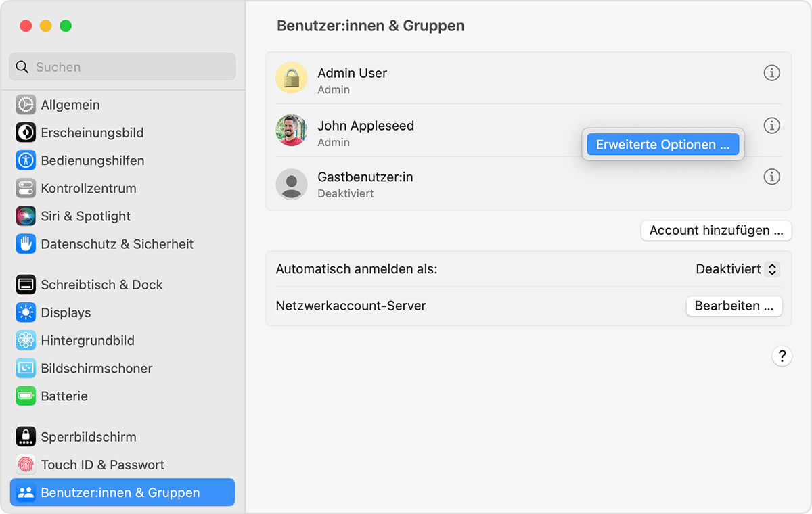Click the Touch ID fingerprint icon
Screen dimensions: 812x514
tap(26, 465)
